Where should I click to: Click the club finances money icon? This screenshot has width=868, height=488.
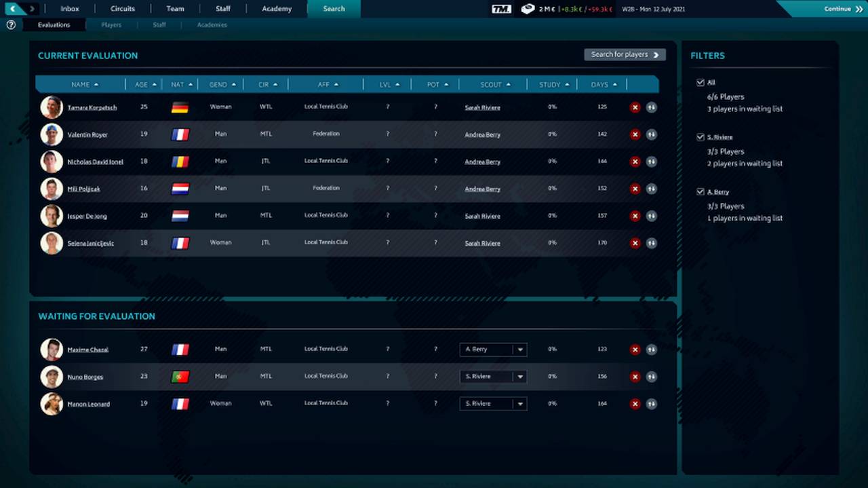pos(528,9)
